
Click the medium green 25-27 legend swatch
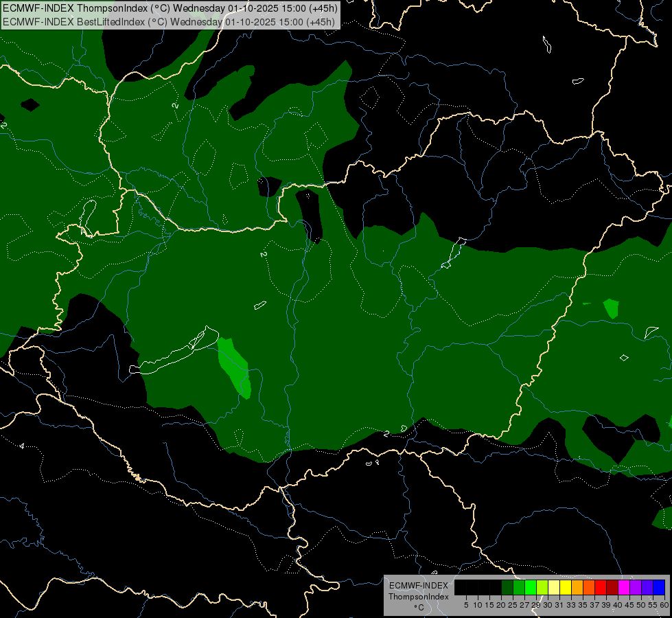pos(519,587)
